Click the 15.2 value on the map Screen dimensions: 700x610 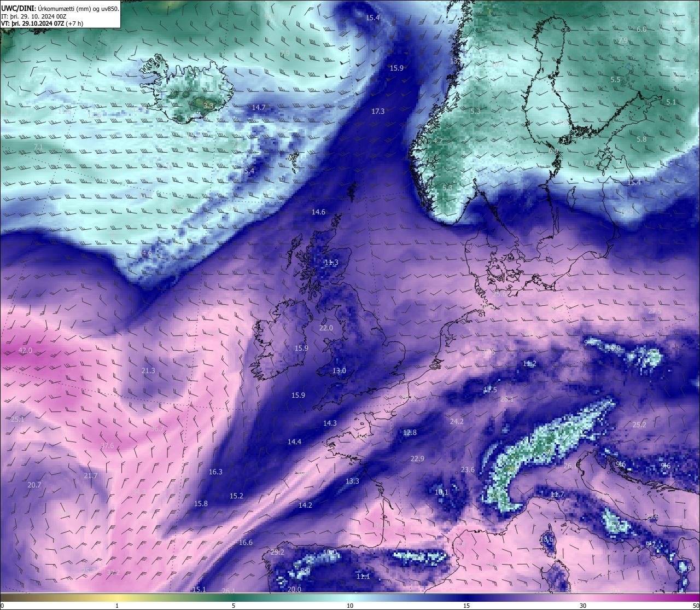236,496
